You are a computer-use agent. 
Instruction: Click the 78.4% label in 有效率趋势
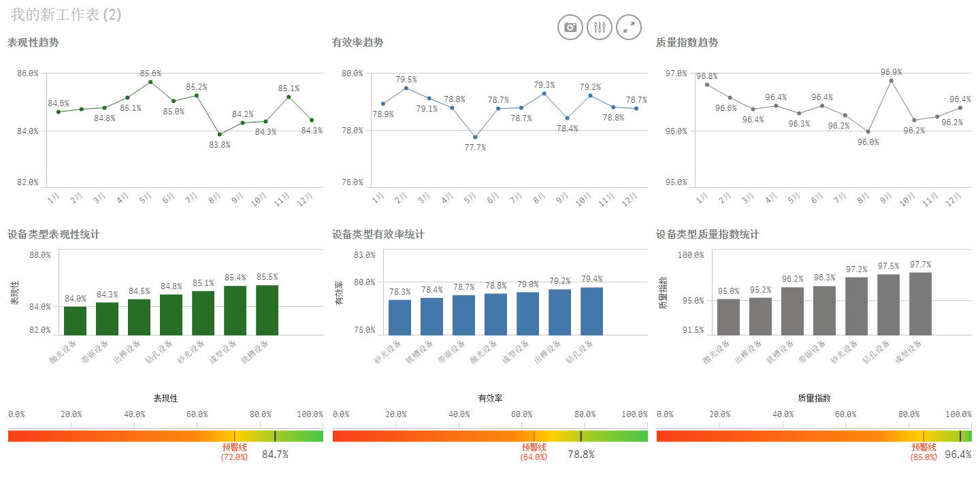(567, 128)
